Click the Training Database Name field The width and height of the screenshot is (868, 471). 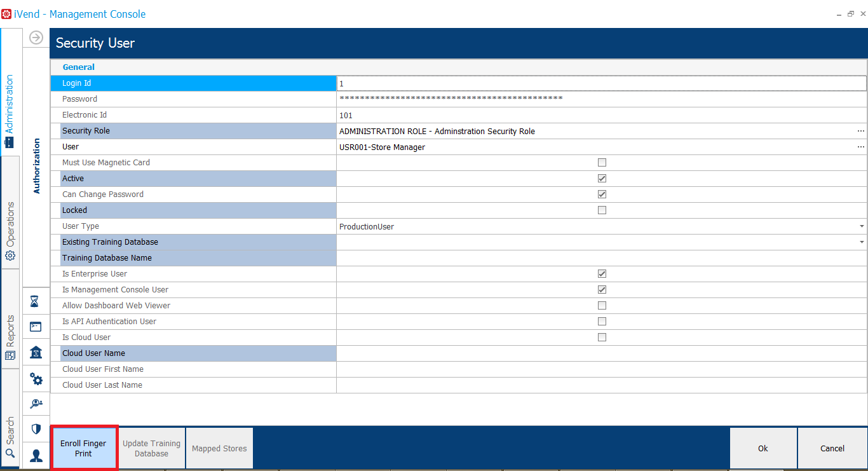pos(601,258)
